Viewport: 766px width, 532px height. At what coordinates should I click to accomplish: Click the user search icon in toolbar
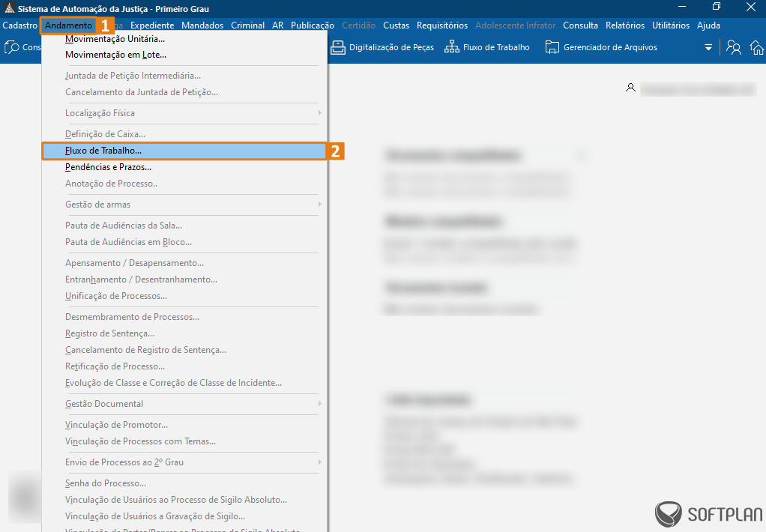733,47
